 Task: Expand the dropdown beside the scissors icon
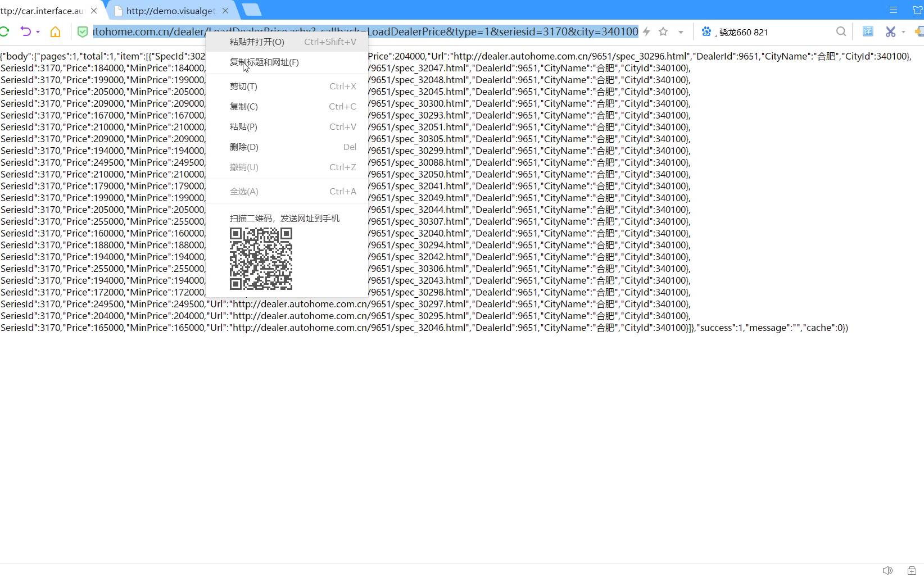903,32
